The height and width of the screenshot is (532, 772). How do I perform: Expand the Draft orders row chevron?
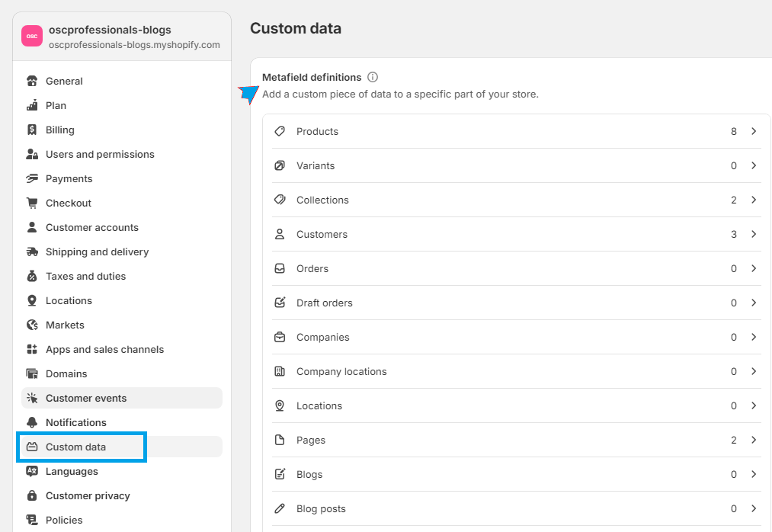tap(754, 303)
